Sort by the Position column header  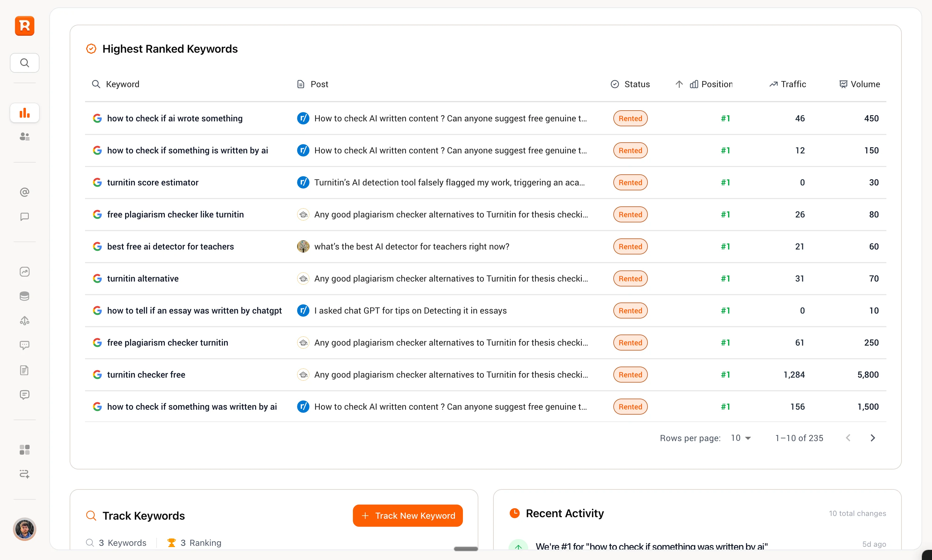(x=711, y=84)
